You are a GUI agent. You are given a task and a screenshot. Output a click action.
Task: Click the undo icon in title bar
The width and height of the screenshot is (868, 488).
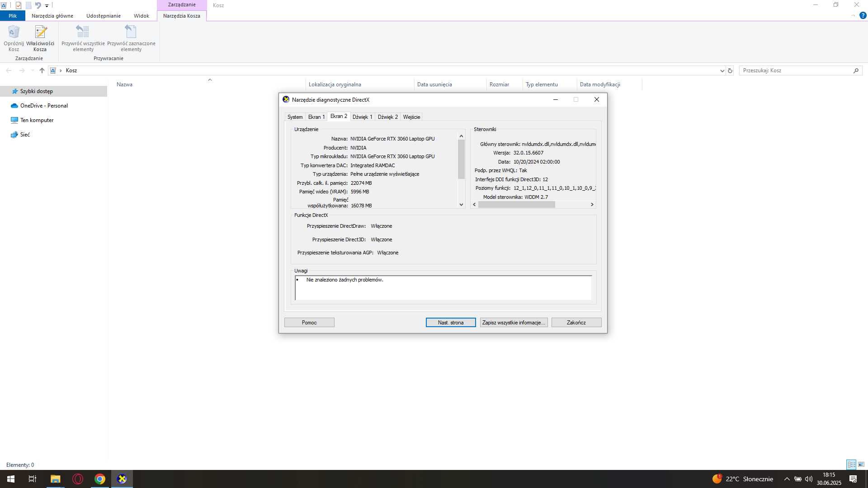(38, 5)
